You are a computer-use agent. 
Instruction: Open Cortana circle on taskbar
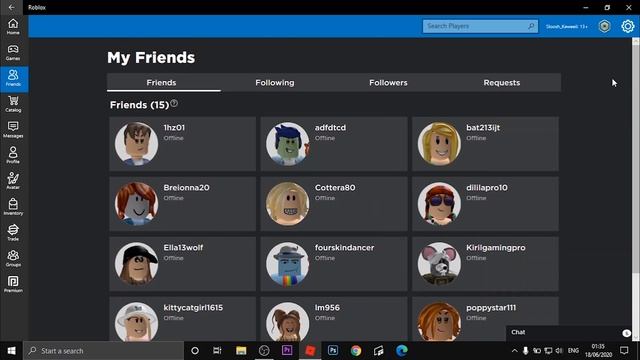[x=195, y=351]
